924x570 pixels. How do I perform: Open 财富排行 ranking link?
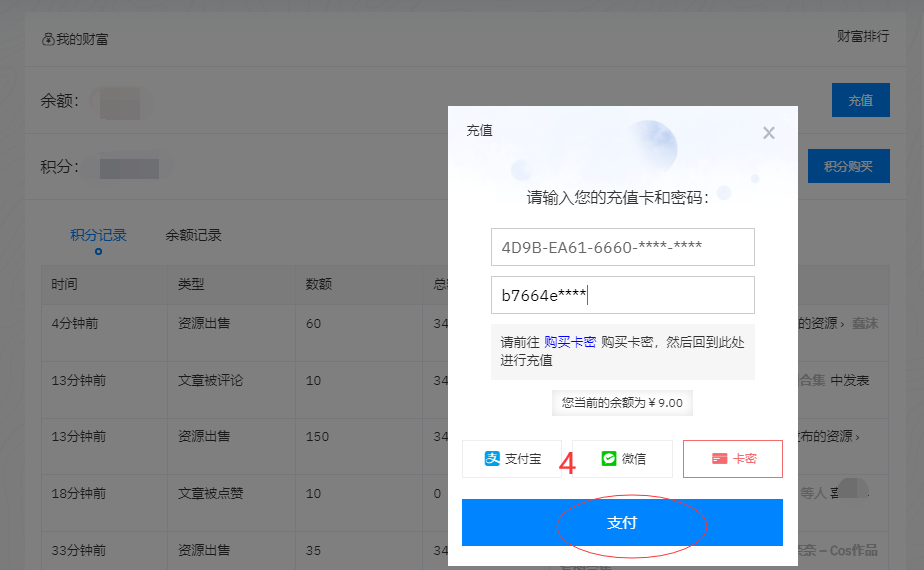(863, 37)
